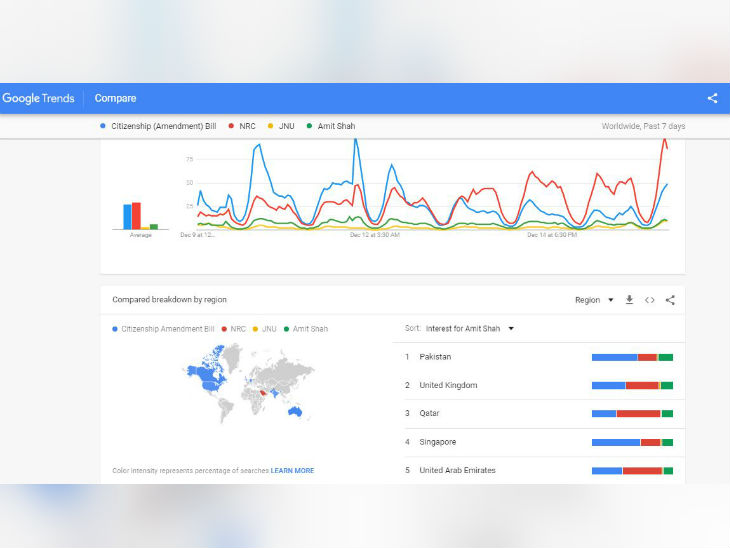Open the LEARN MORE link
The width and height of the screenshot is (730, 548).
[x=291, y=470]
